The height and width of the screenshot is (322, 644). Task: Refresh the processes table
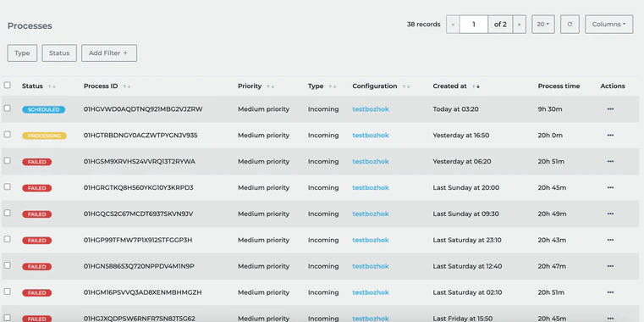(x=570, y=25)
